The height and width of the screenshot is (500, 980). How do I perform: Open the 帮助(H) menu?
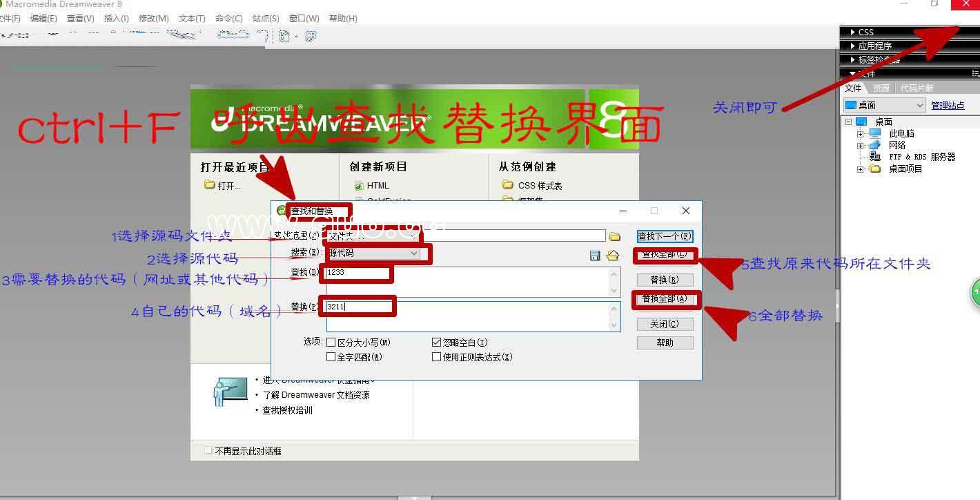pyautogui.click(x=343, y=19)
